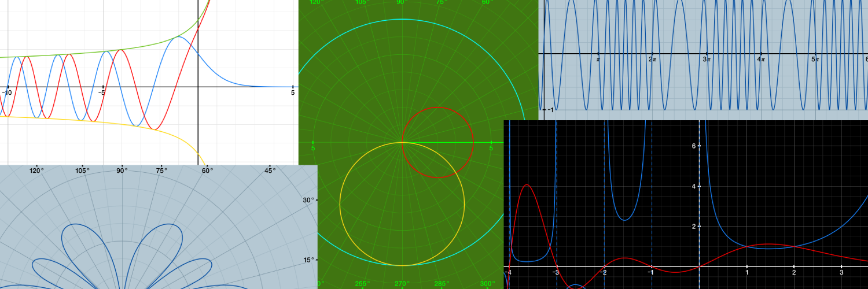Click the 15° label on the gray polar plot
Screen dimensions: 868x289
(310, 260)
